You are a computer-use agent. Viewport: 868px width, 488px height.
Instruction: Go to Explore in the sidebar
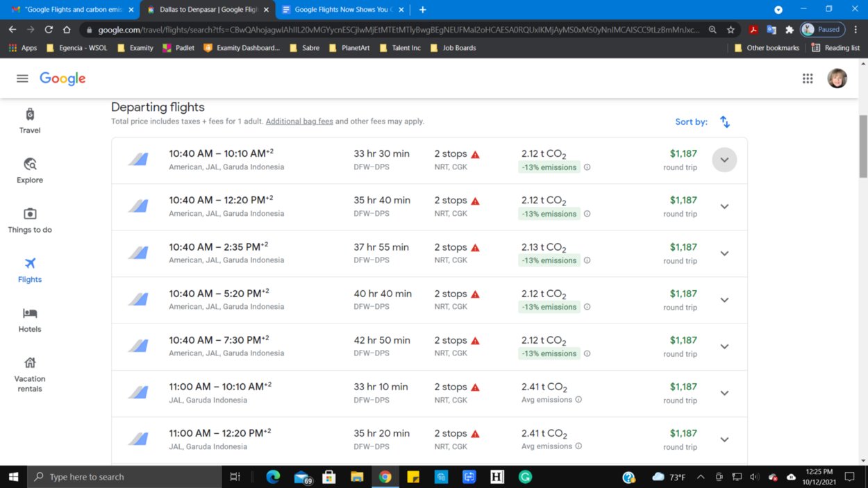(x=30, y=171)
